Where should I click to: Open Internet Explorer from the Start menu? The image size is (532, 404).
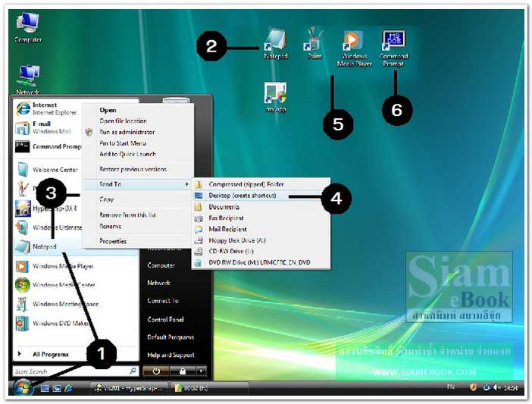pos(47,108)
